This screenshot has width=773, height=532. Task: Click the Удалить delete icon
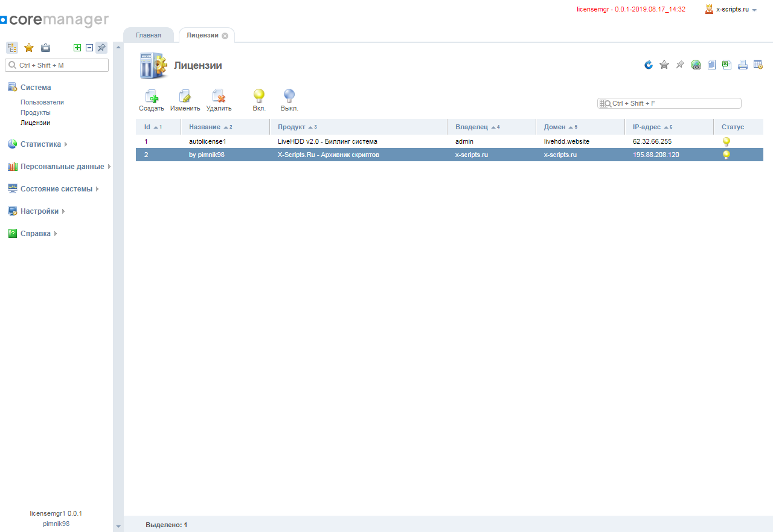219,97
